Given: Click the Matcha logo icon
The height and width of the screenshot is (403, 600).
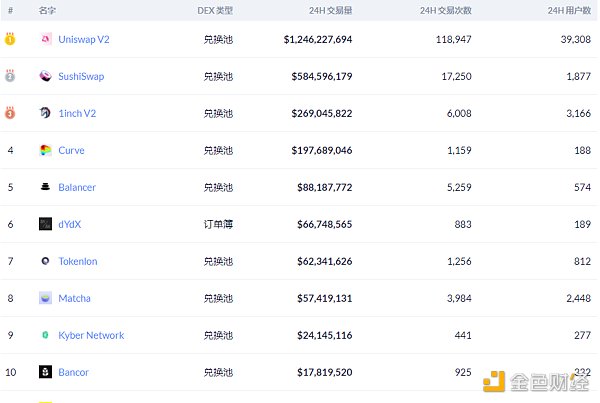Looking at the screenshot, I should pos(45,298).
